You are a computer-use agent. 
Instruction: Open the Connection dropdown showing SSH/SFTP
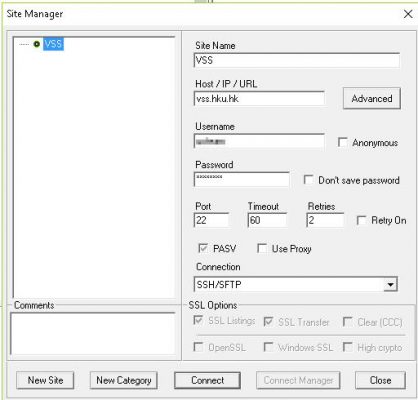[296, 285]
